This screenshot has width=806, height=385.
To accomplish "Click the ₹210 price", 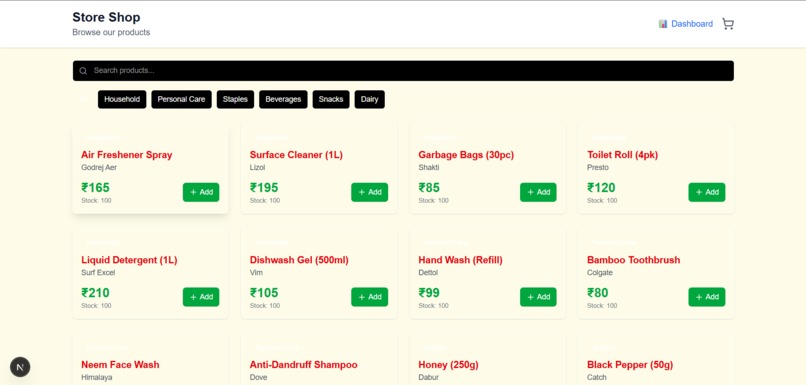I will [95, 292].
